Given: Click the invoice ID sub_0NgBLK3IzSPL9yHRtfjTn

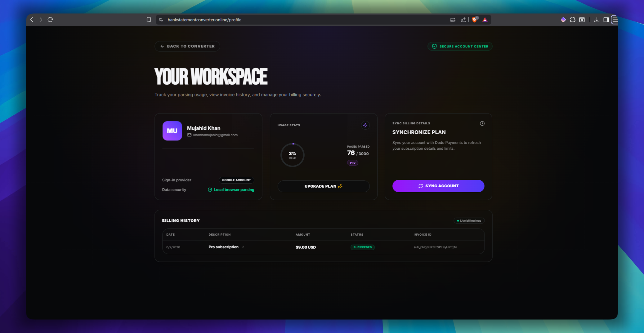Looking at the screenshot, I should [x=435, y=247].
